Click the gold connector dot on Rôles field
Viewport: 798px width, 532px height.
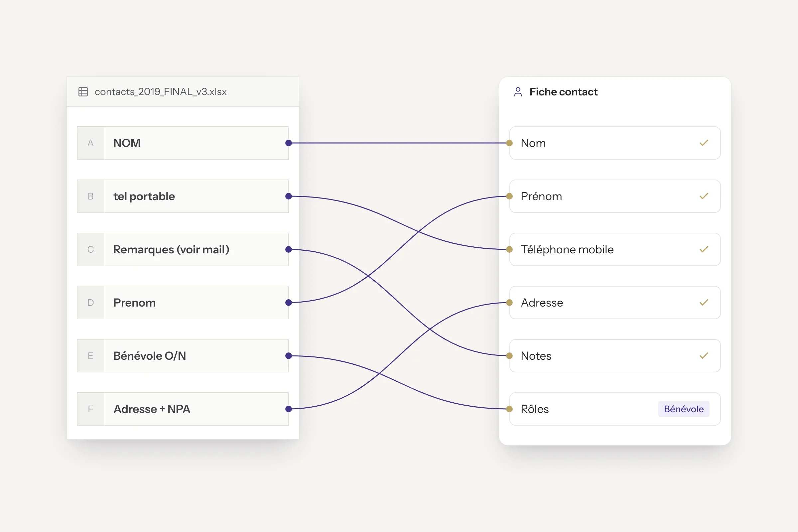pyautogui.click(x=509, y=409)
